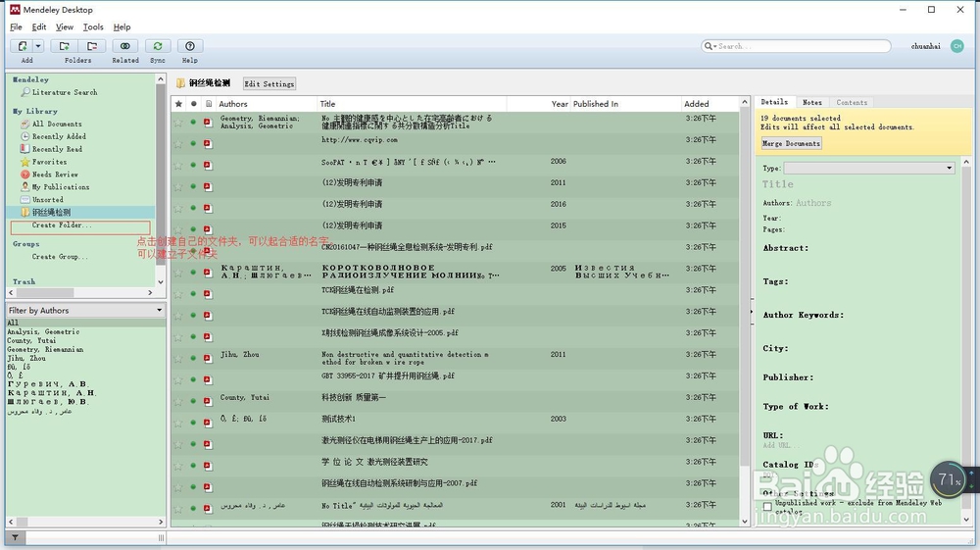Viewport: 980px width, 550px height.
Task: Click the remove folder toolbar icon
Action: (92, 46)
